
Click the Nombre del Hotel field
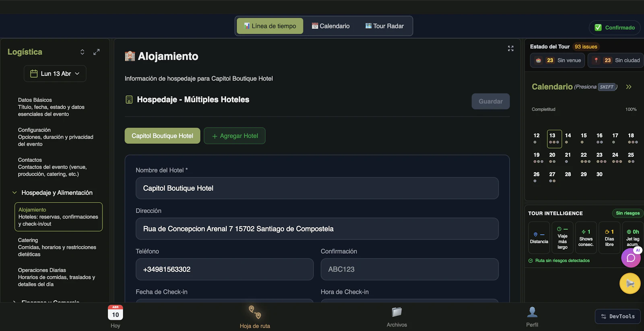click(317, 188)
